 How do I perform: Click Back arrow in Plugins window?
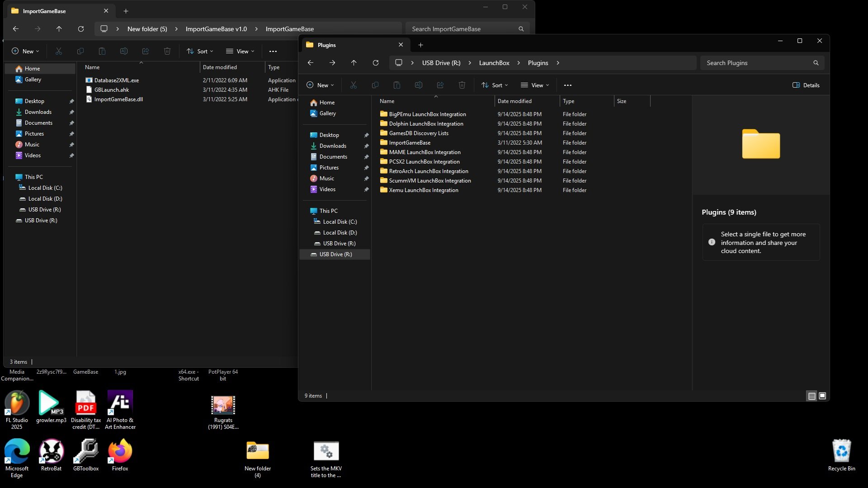click(x=311, y=63)
